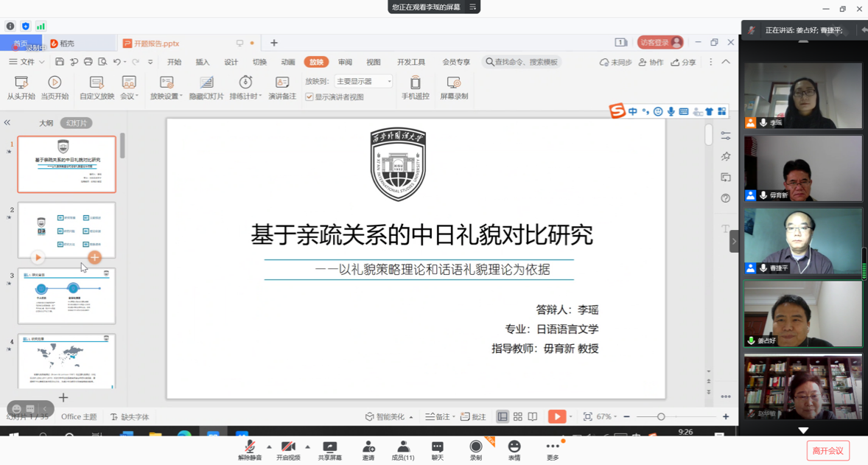Click 离开会议 leave meeting button
The width and height of the screenshot is (868, 465).
pos(828,450)
